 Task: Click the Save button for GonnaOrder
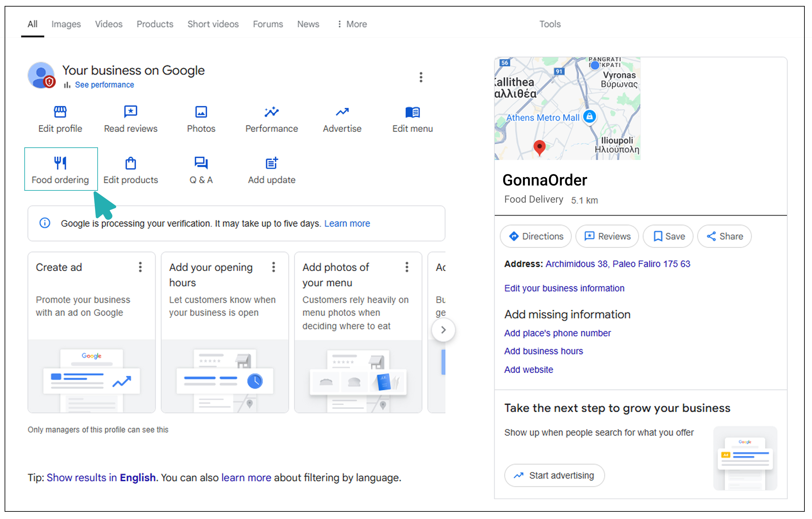(x=668, y=236)
